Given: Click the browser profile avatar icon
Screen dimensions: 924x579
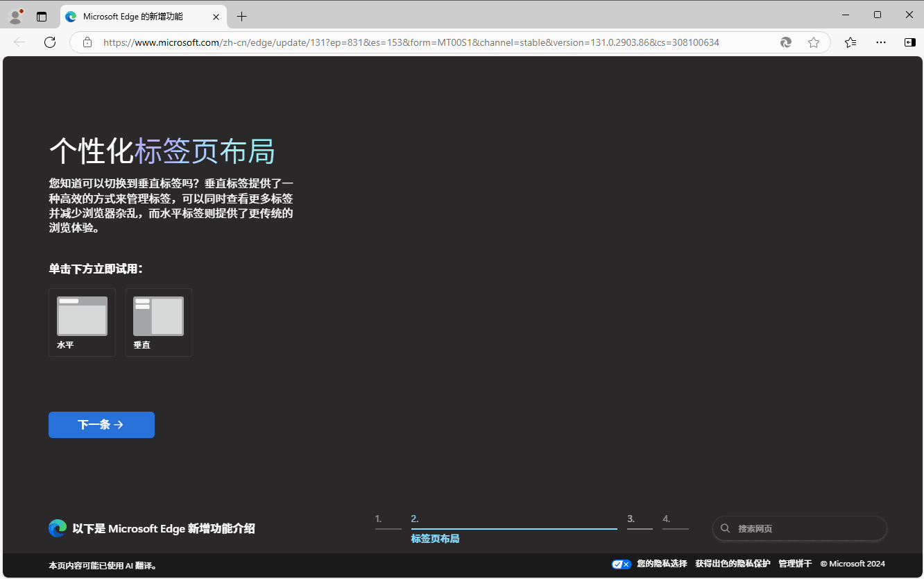Looking at the screenshot, I should [x=15, y=15].
